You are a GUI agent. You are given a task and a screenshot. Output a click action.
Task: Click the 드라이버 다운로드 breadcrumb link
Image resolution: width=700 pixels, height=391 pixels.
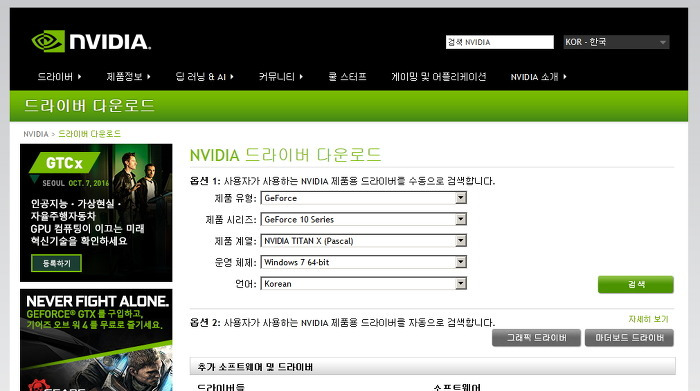tap(89, 134)
